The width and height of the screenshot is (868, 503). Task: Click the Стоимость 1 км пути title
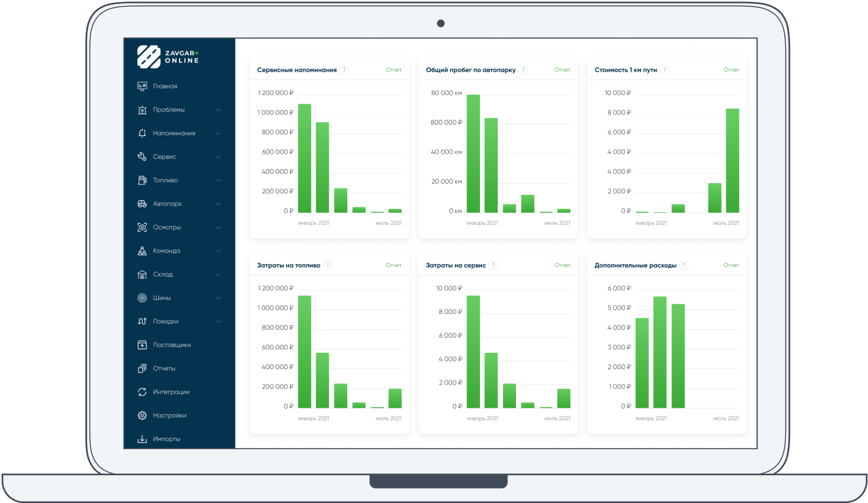coord(626,70)
